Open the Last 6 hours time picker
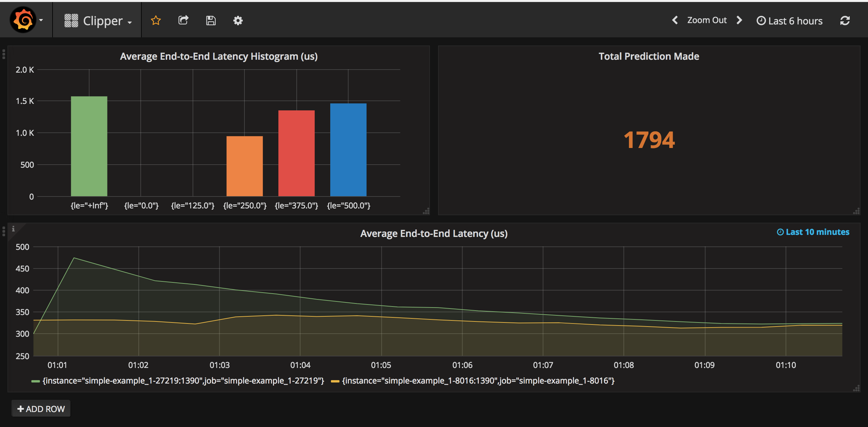The height and width of the screenshot is (427, 868). [x=790, y=21]
